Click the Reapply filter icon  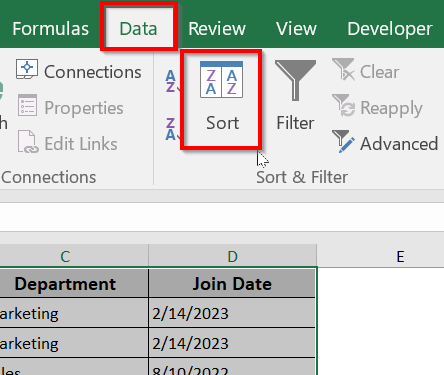tap(343, 105)
